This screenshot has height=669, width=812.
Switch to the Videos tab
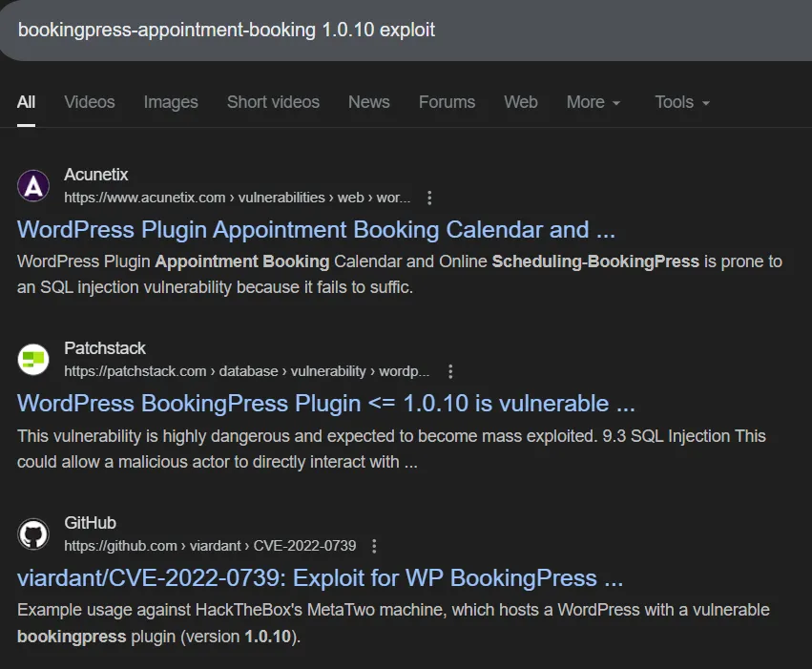[90, 102]
